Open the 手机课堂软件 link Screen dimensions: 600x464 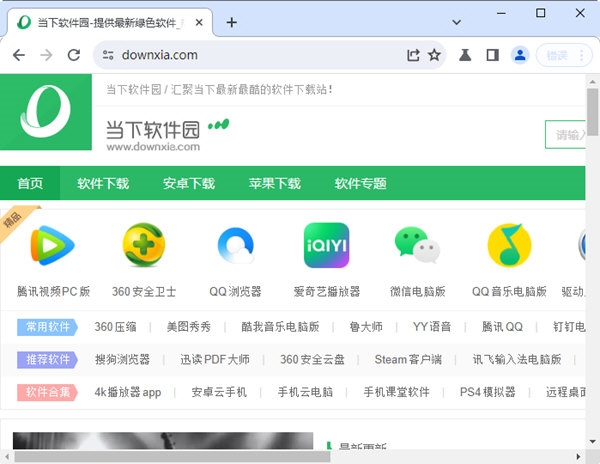coord(396,392)
